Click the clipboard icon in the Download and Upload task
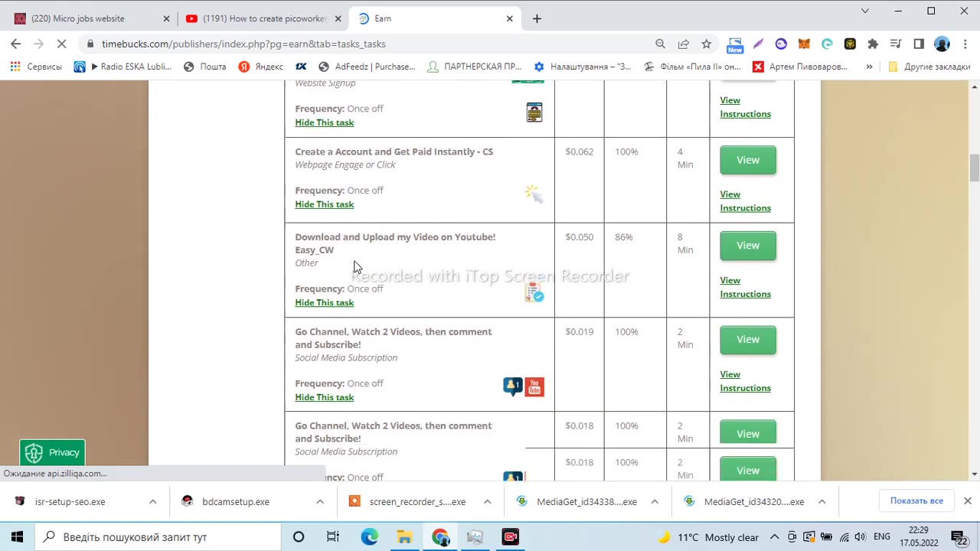Image resolution: width=980 pixels, height=551 pixels. [x=534, y=292]
